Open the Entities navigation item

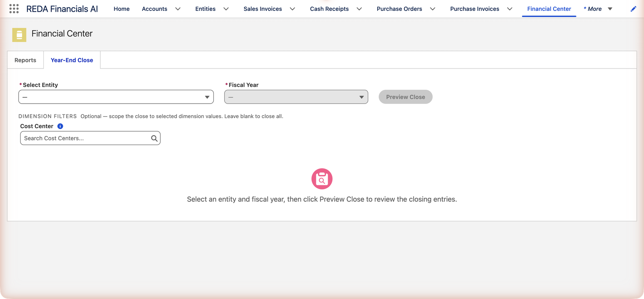205,9
